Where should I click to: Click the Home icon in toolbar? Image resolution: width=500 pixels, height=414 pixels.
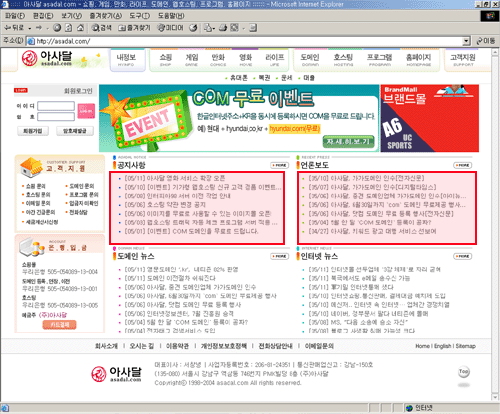click(80, 28)
